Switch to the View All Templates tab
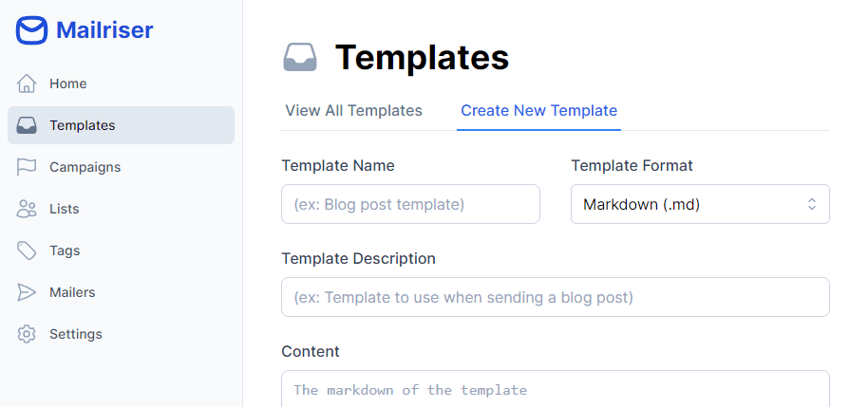The height and width of the screenshot is (407, 868). click(353, 110)
